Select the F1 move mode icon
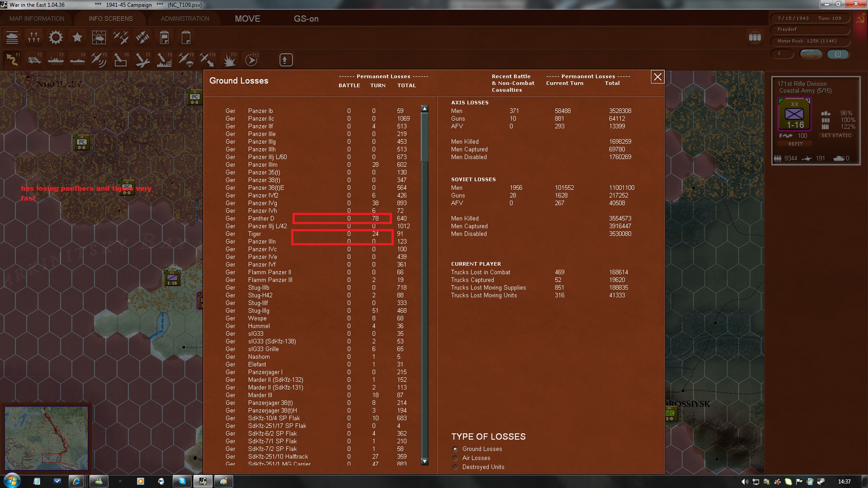This screenshot has height=488, width=868. pyautogui.click(x=12, y=60)
